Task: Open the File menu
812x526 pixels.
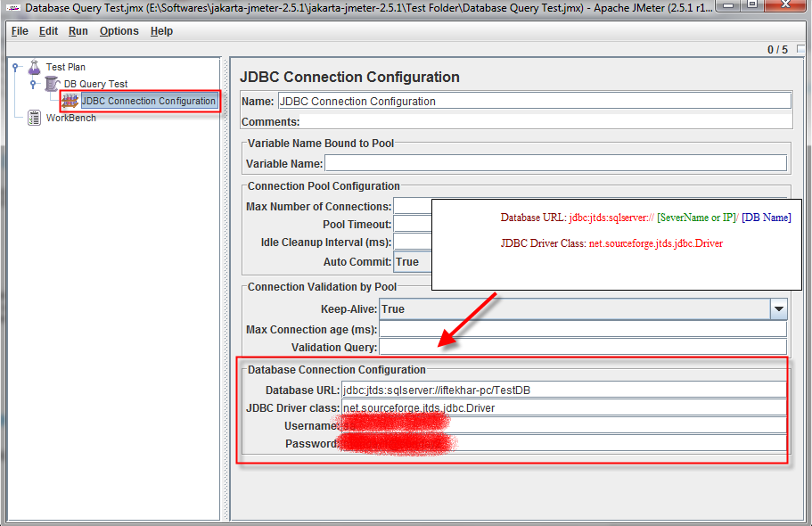Action: [20, 31]
